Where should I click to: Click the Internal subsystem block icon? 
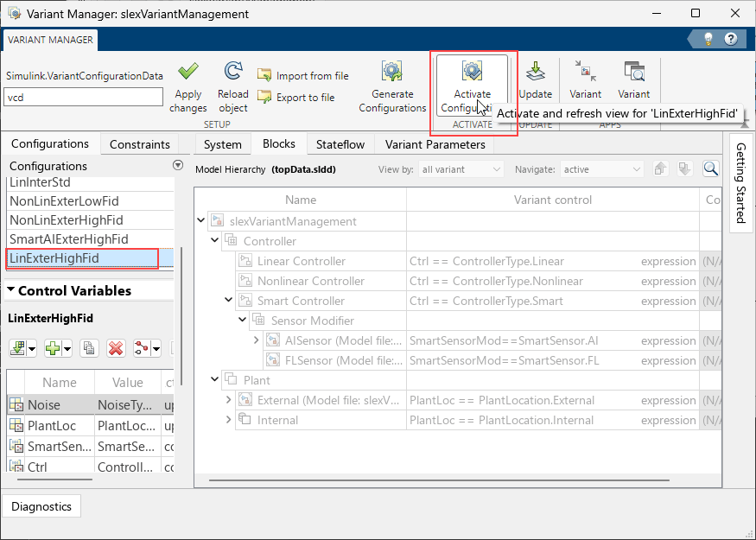(x=245, y=419)
